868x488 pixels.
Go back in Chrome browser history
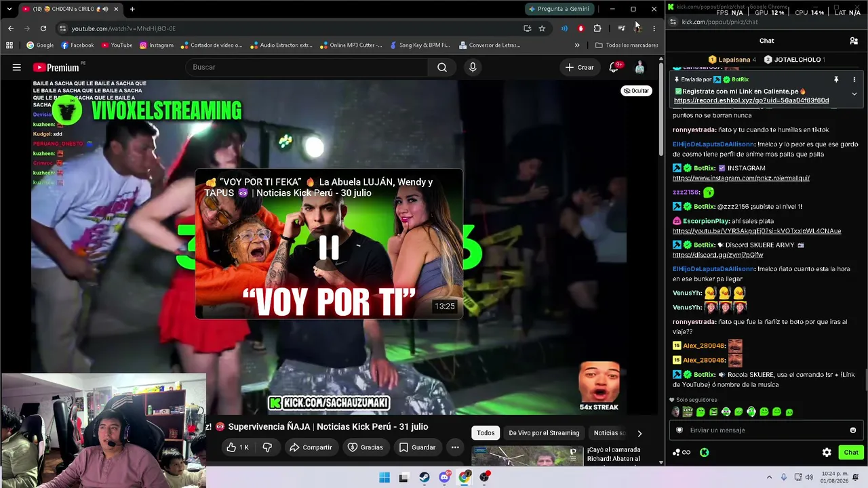pos(11,28)
